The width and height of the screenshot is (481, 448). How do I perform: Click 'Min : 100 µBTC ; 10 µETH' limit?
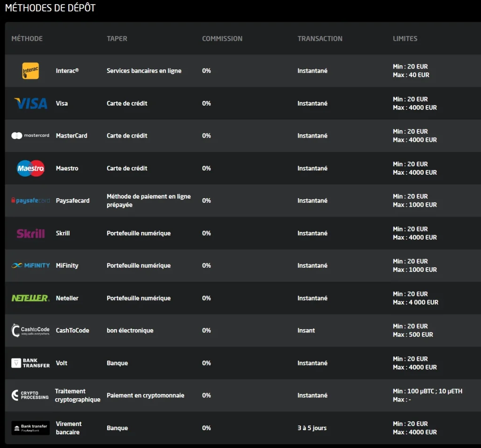click(x=427, y=391)
